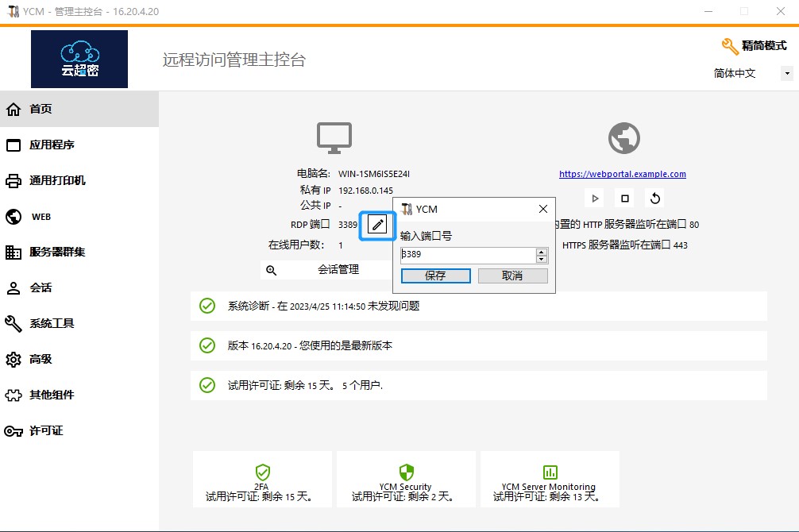Close the YCM port dialog
This screenshot has height=532, width=799.
tap(543, 209)
